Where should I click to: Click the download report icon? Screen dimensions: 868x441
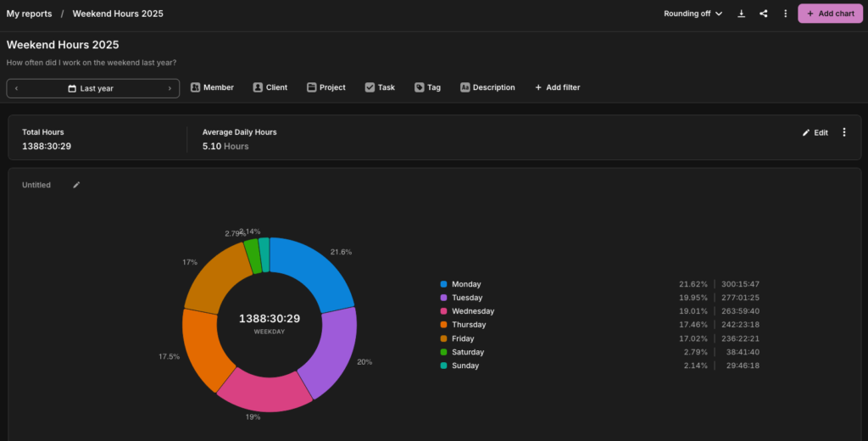click(x=741, y=14)
